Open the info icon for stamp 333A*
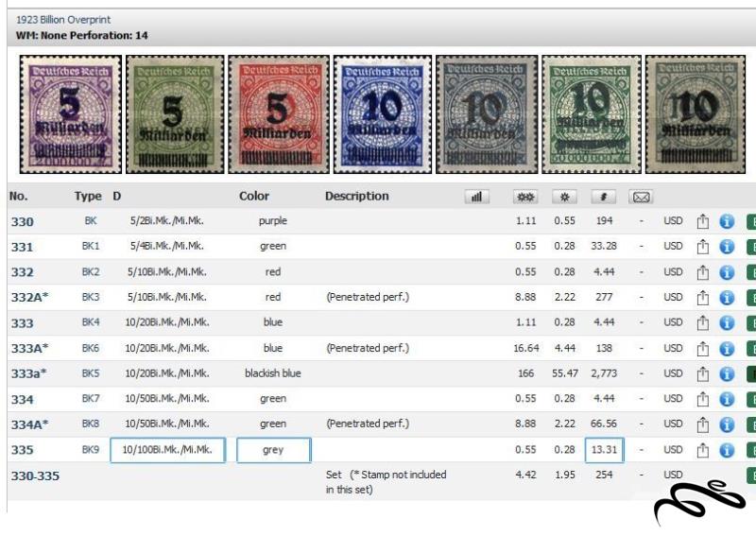The image size is (756, 536). (727, 348)
